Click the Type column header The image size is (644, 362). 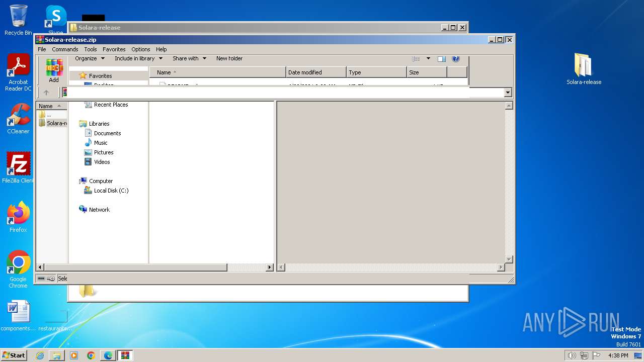pyautogui.click(x=376, y=72)
